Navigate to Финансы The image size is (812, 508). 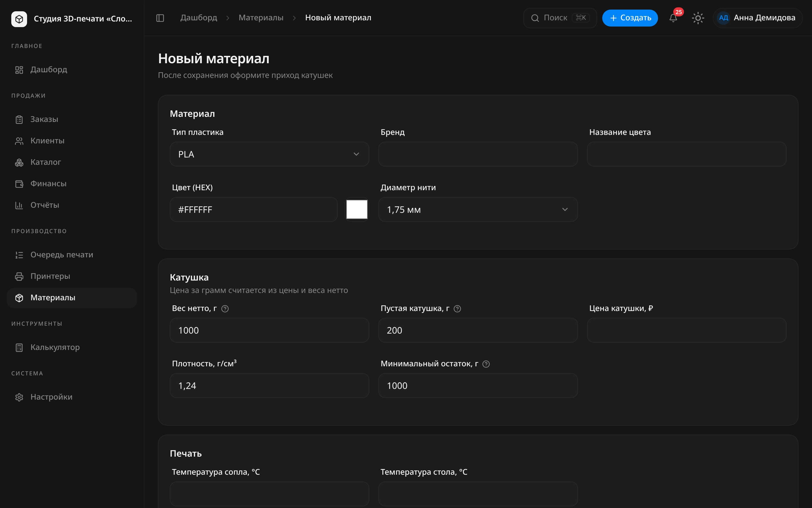pos(72,184)
